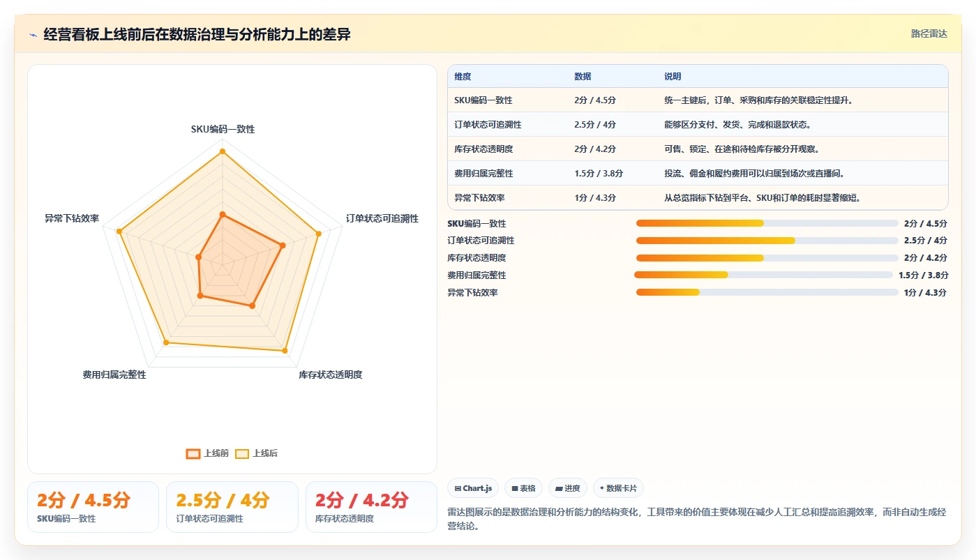This screenshot has height=560, width=976.
Task: Click the 维度 table column header
Action: (x=463, y=77)
